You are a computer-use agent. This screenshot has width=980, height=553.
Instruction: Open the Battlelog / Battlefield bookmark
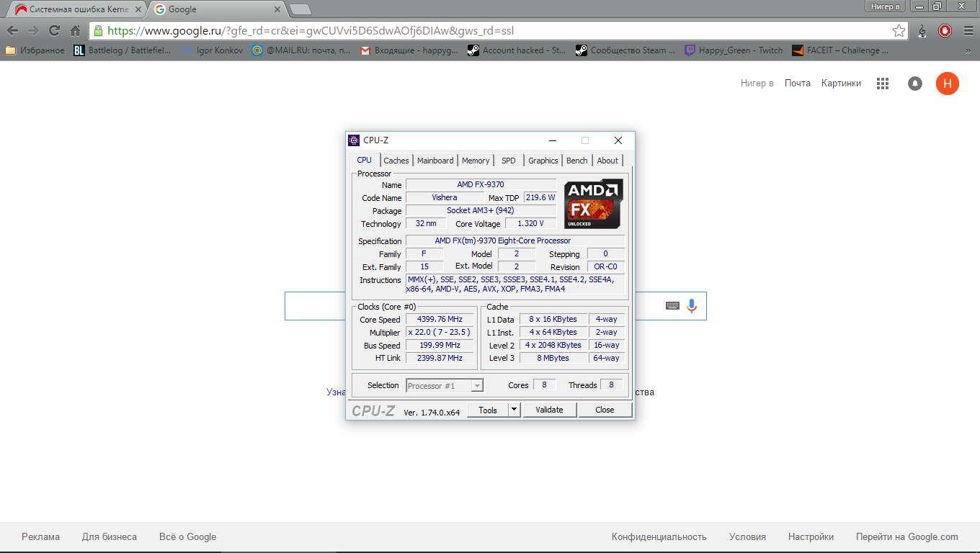[x=122, y=50]
